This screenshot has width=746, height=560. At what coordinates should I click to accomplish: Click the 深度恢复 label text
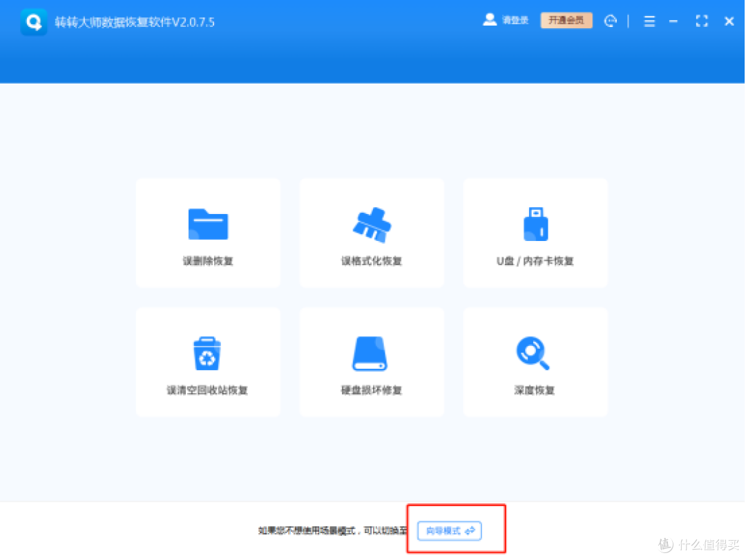(534, 390)
